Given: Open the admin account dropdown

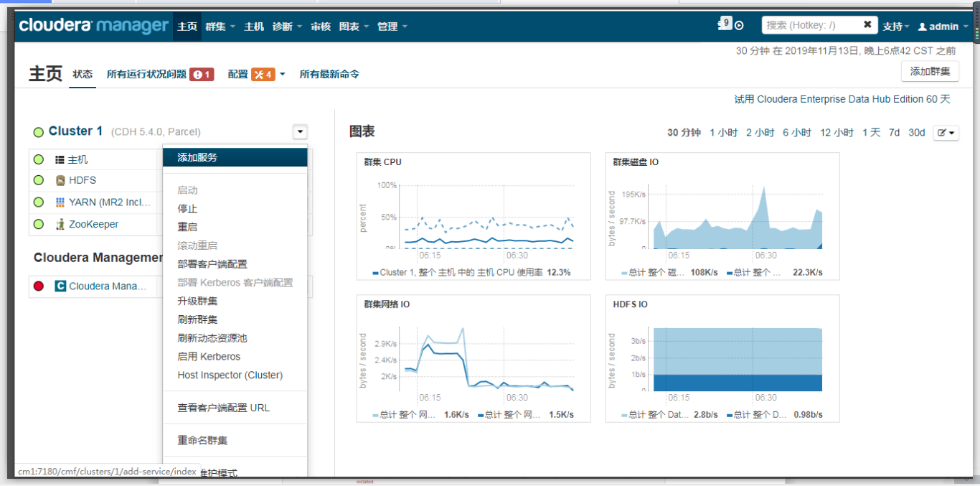Looking at the screenshot, I should [x=942, y=27].
